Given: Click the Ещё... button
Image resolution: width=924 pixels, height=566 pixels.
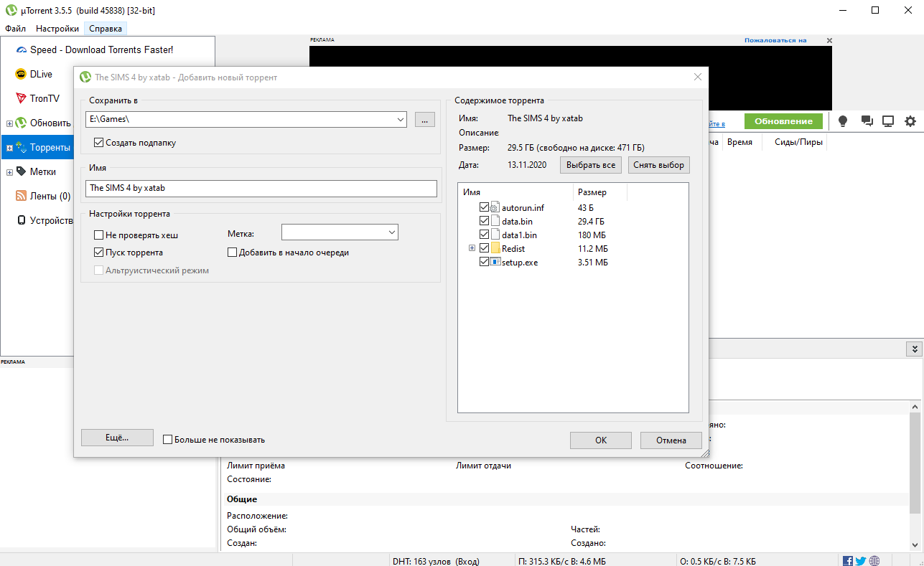Looking at the screenshot, I should pos(117,438).
